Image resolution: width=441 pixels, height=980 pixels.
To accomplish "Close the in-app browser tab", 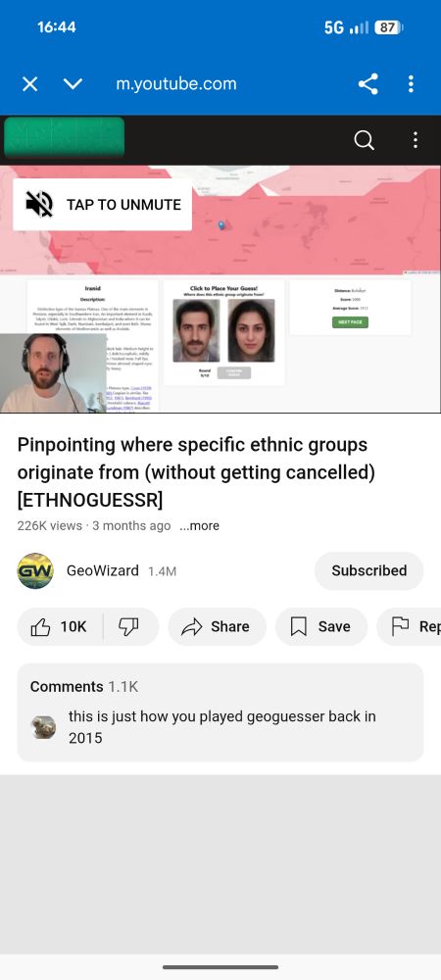I will pos(30,83).
